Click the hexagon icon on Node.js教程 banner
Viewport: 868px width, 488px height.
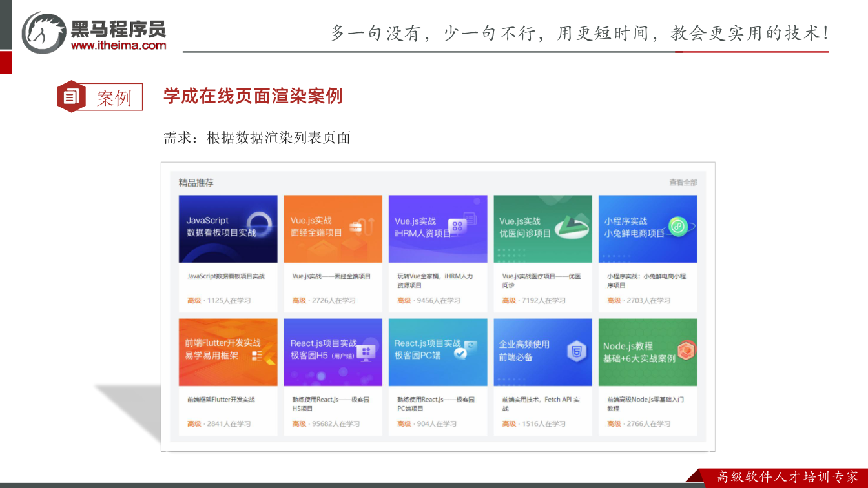[686, 351]
